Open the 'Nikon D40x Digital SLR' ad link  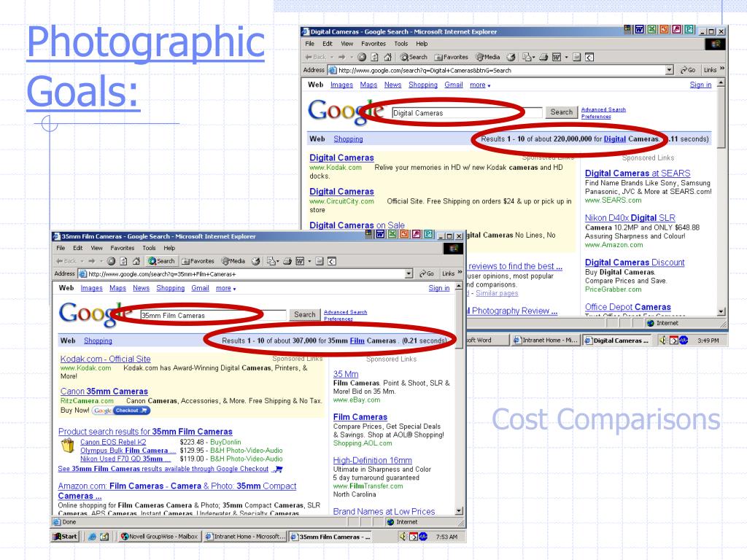pyautogui.click(x=630, y=217)
